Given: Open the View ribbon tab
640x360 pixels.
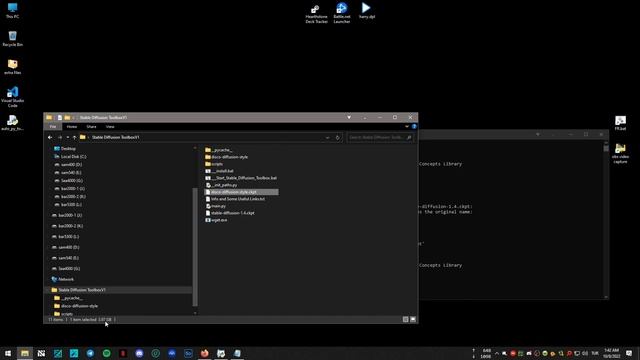Looking at the screenshot, I should pyautogui.click(x=110, y=127).
